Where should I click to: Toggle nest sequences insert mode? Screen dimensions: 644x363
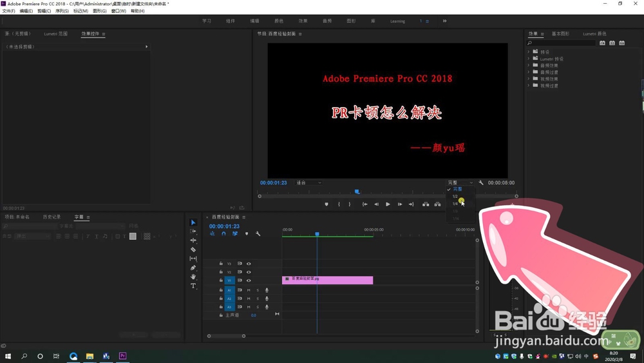pos(213,233)
